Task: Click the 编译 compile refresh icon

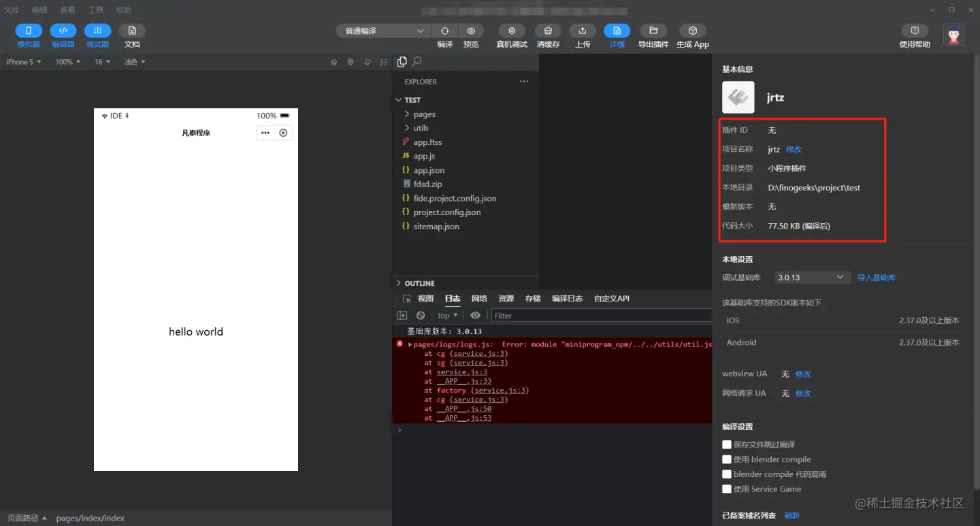Action: tap(444, 31)
